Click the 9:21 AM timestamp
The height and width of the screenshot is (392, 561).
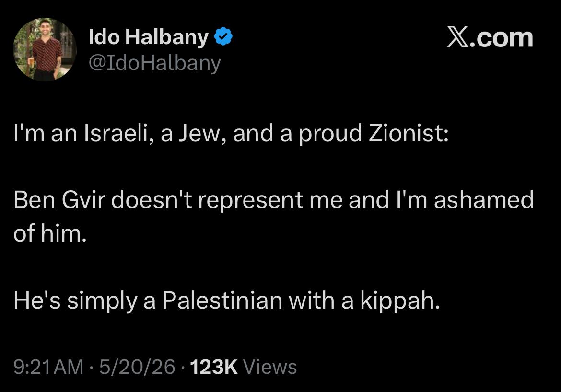point(48,367)
